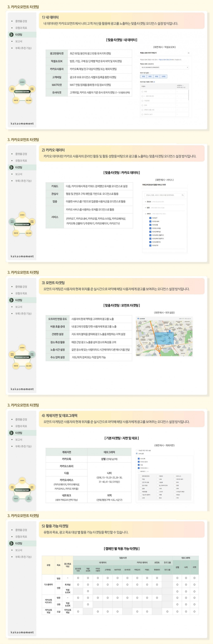This screenshot has width=213, height=644.
Task: Select the 120일 target period
Action: tap(163, 77)
